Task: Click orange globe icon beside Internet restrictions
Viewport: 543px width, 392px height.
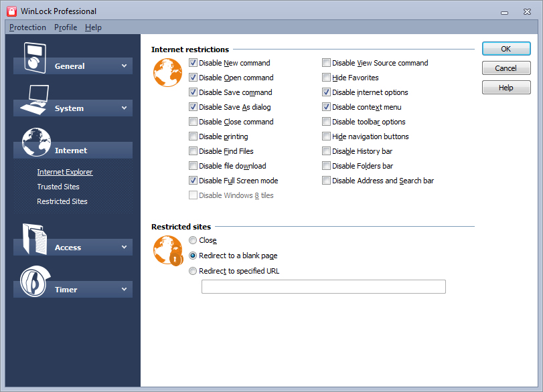Action: point(167,72)
